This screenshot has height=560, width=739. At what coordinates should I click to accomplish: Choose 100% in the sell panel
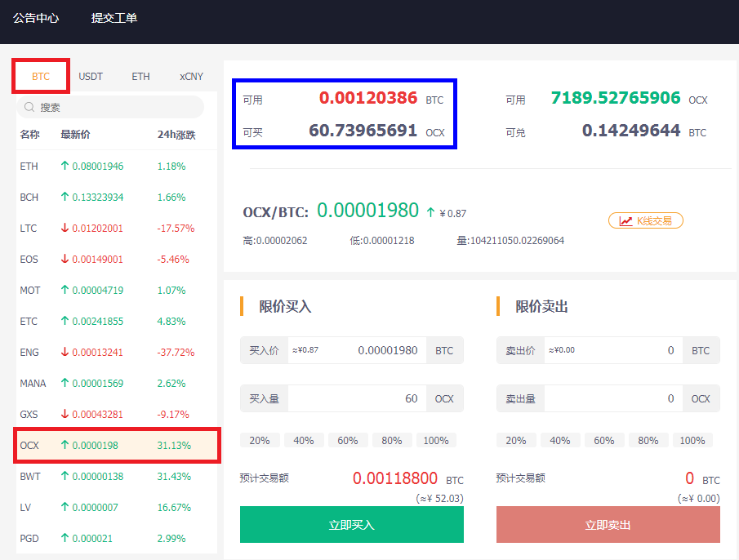point(692,440)
